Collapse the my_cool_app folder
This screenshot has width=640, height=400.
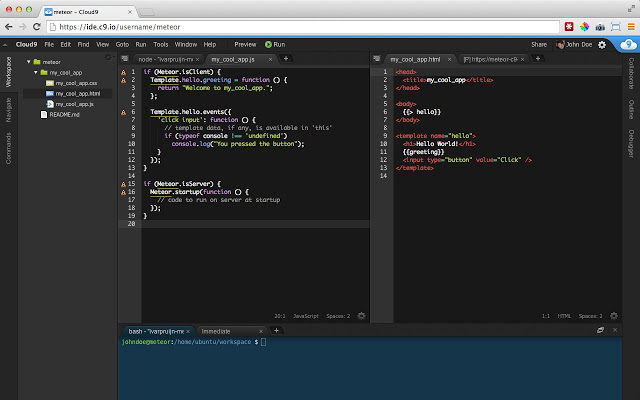click(36, 73)
